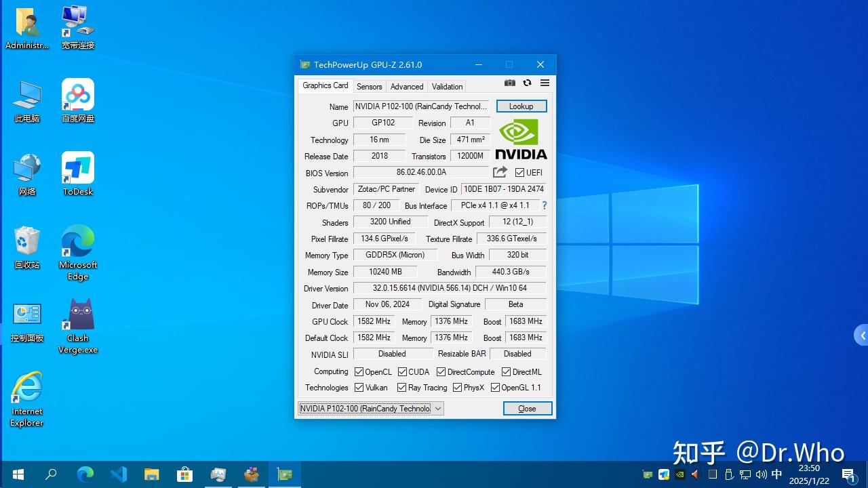Switch to the Advanced tab

click(x=407, y=86)
